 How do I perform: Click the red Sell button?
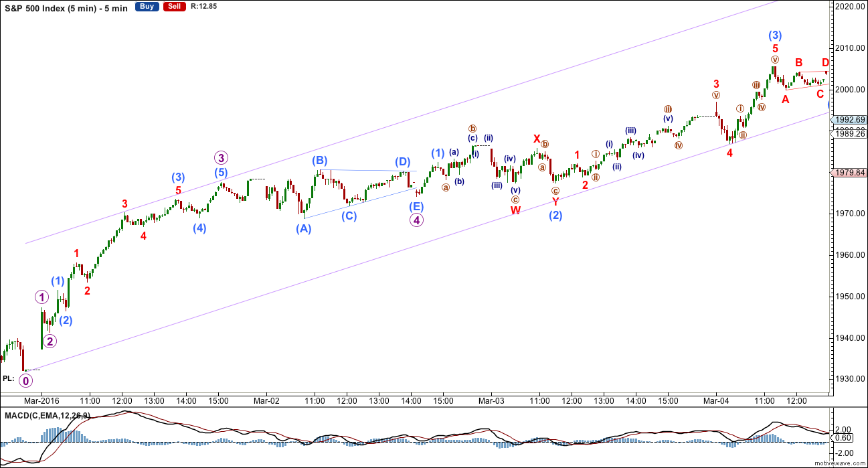(173, 7)
